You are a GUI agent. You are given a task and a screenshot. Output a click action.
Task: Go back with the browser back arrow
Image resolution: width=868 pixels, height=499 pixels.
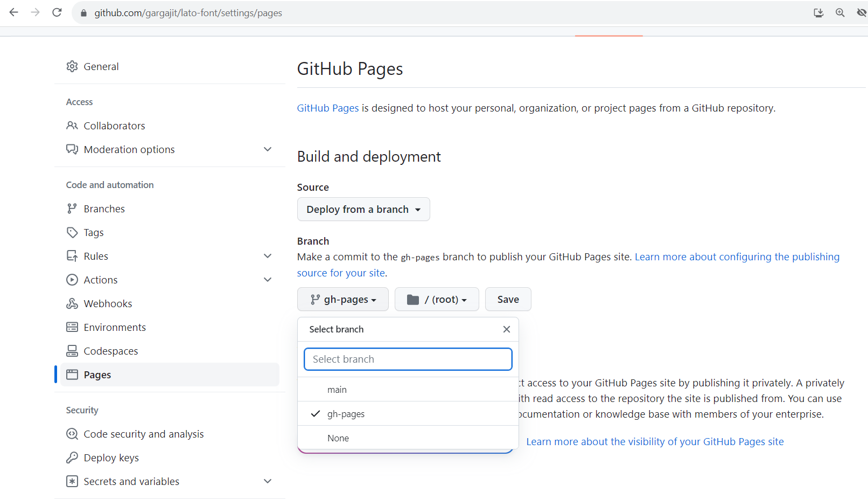point(14,12)
